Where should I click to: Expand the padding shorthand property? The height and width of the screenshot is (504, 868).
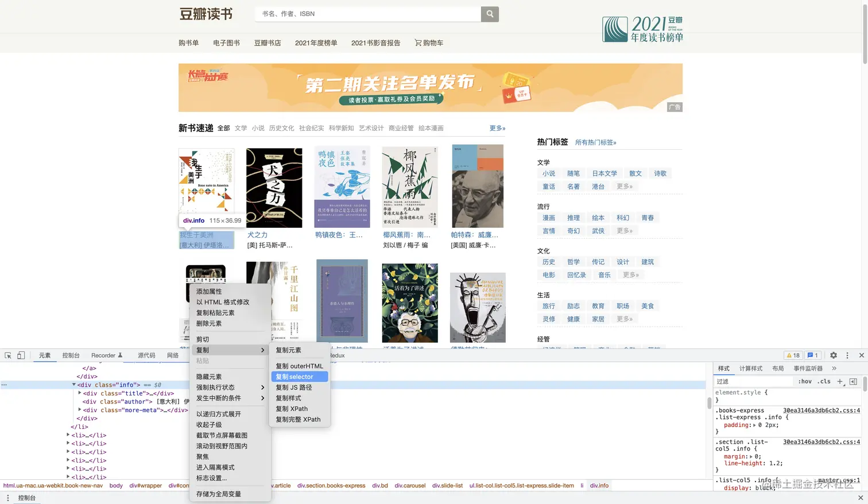point(755,425)
